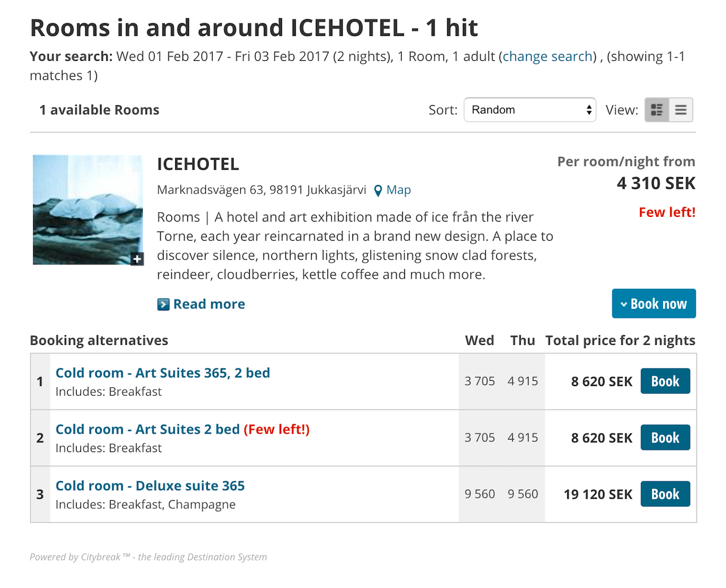
Task: Book the Art Suites 2 bed room
Action: (x=665, y=438)
